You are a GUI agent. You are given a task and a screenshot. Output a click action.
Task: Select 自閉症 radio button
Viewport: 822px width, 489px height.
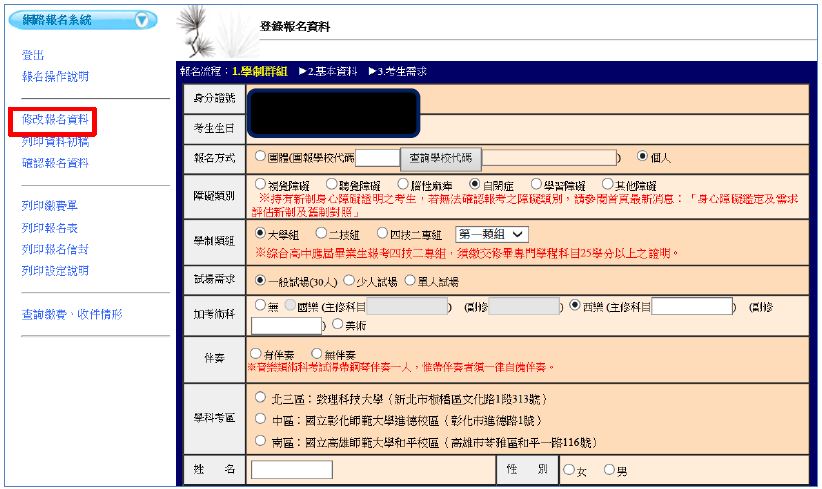(x=474, y=184)
